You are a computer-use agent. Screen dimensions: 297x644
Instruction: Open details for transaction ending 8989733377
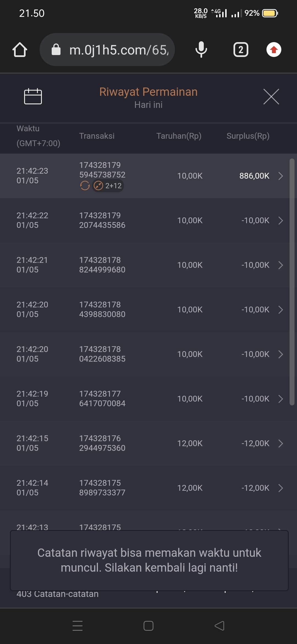(x=280, y=488)
